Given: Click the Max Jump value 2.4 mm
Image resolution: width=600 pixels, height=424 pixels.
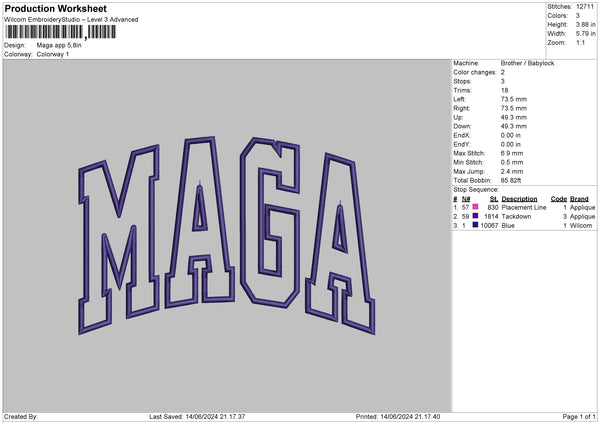Looking at the screenshot, I should (x=512, y=171).
